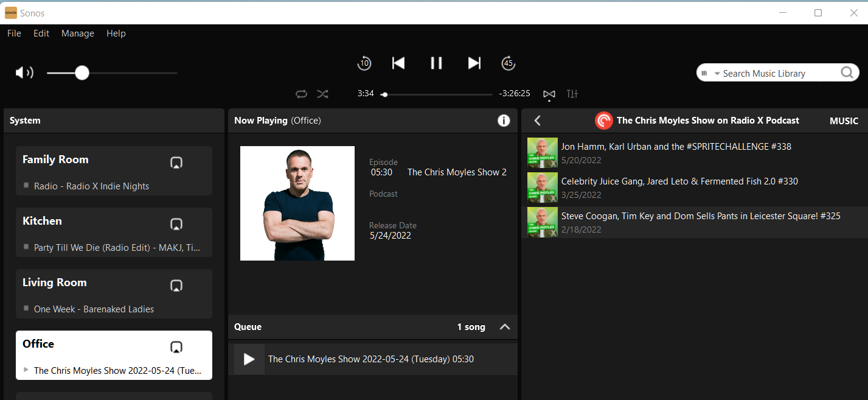868x400 pixels.
Task: Click elapsed time 3:34
Action: click(x=366, y=94)
